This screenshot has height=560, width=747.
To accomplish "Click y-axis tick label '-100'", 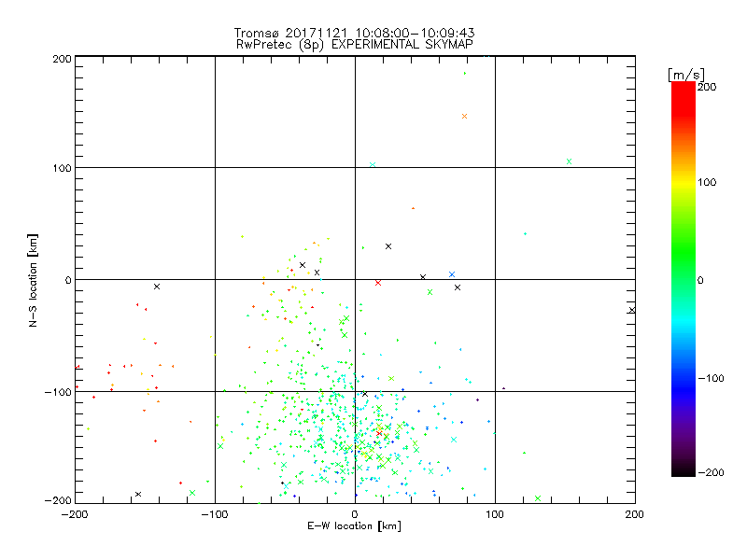I will coord(58,392).
